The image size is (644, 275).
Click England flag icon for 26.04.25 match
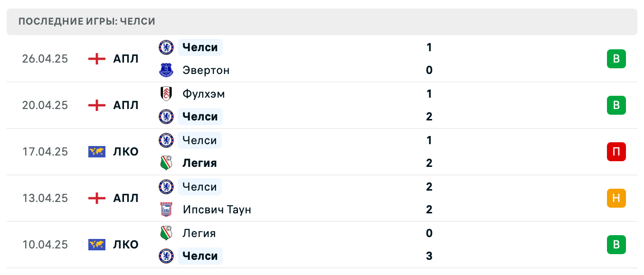pyautogui.click(x=97, y=59)
